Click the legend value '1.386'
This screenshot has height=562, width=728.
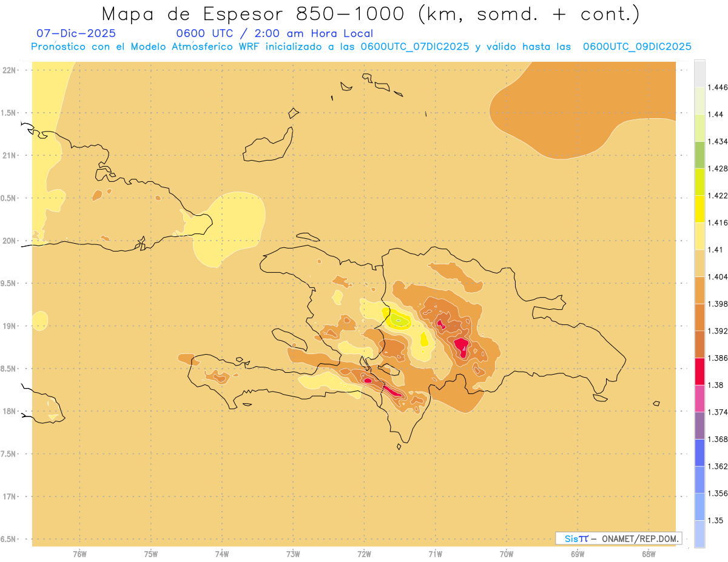coord(717,358)
